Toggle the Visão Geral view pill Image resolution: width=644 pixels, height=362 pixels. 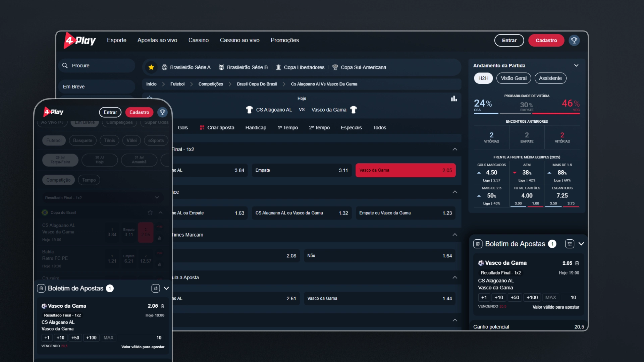coord(514,78)
